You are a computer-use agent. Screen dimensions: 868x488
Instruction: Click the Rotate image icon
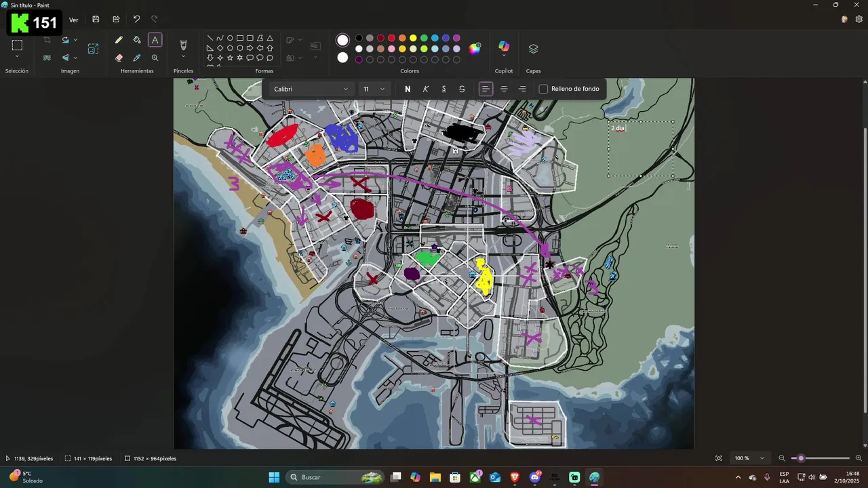tap(65, 40)
